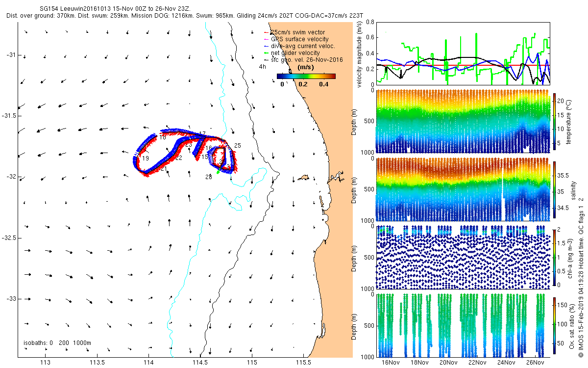Click track day marker 22
This screenshot has width=588, height=368.
pyautogui.click(x=179, y=158)
